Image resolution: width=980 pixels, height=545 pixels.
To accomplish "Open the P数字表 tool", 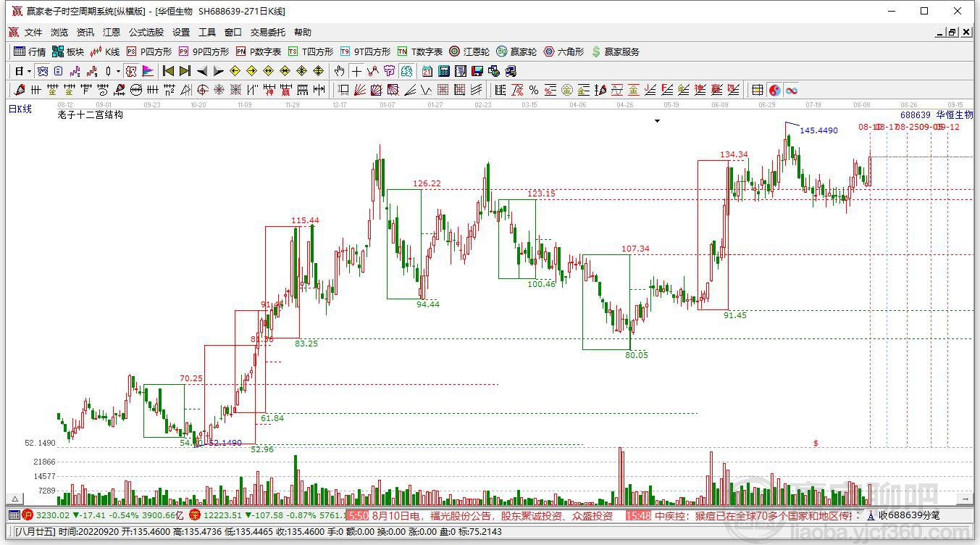I will pos(259,51).
